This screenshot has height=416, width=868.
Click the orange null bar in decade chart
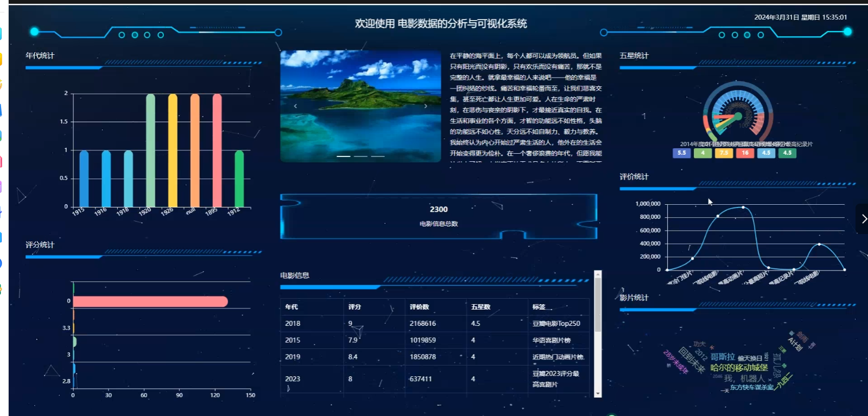(x=195, y=150)
